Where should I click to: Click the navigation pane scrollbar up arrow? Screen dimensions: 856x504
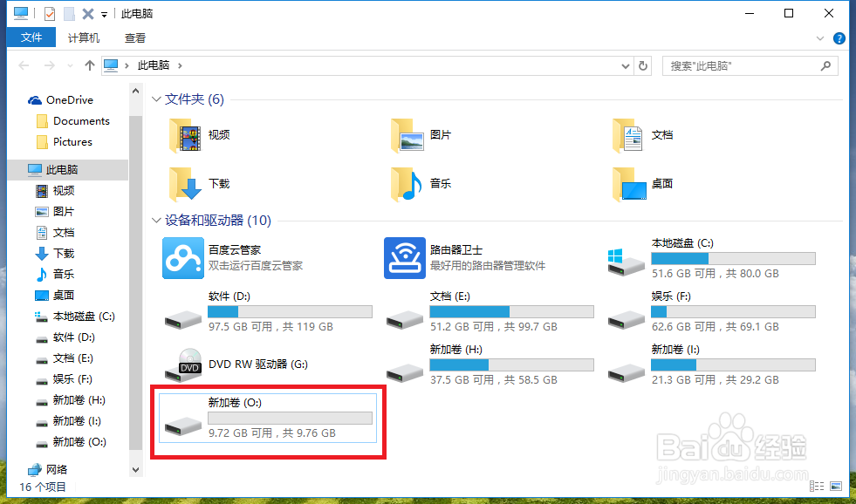135,91
